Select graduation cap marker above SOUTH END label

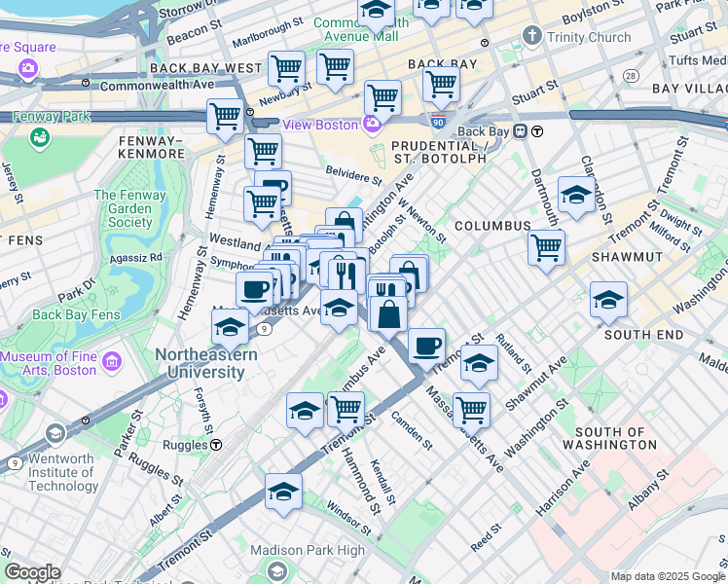[608, 302]
